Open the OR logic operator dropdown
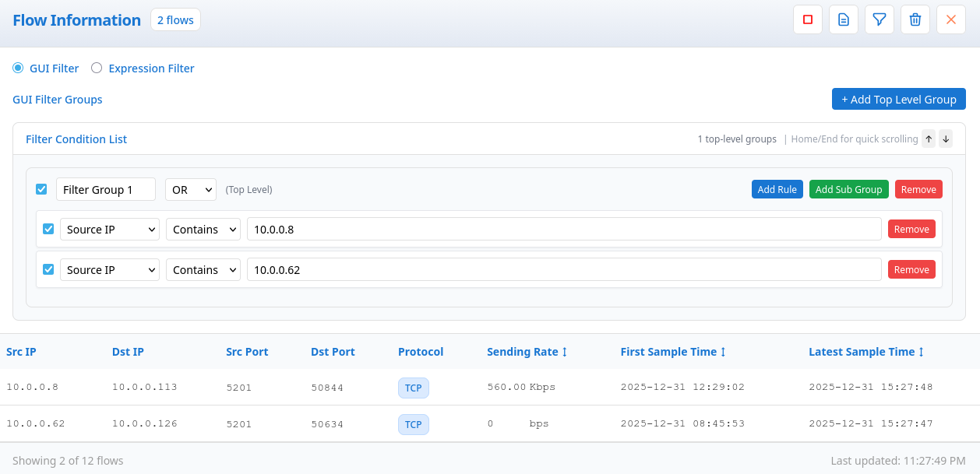 click(x=191, y=189)
